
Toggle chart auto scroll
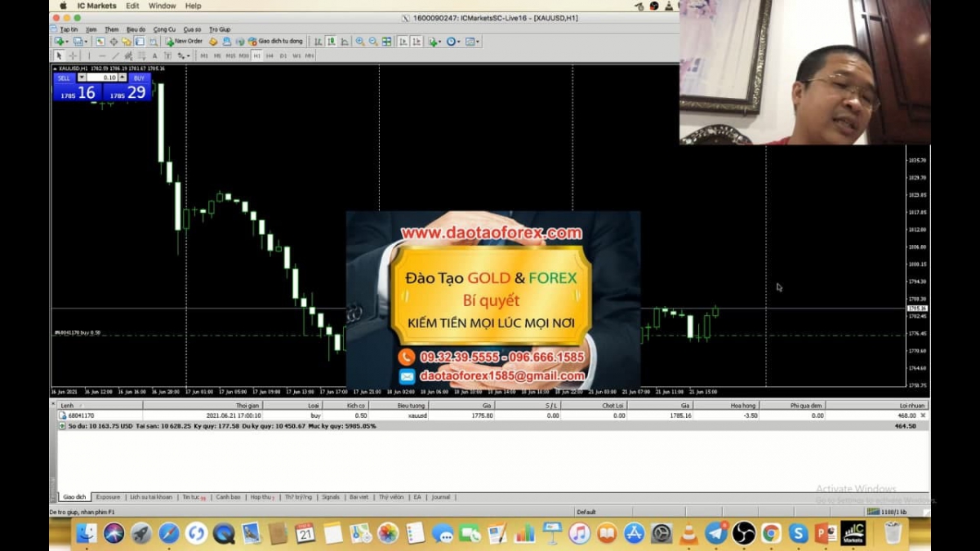click(x=403, y=41)
